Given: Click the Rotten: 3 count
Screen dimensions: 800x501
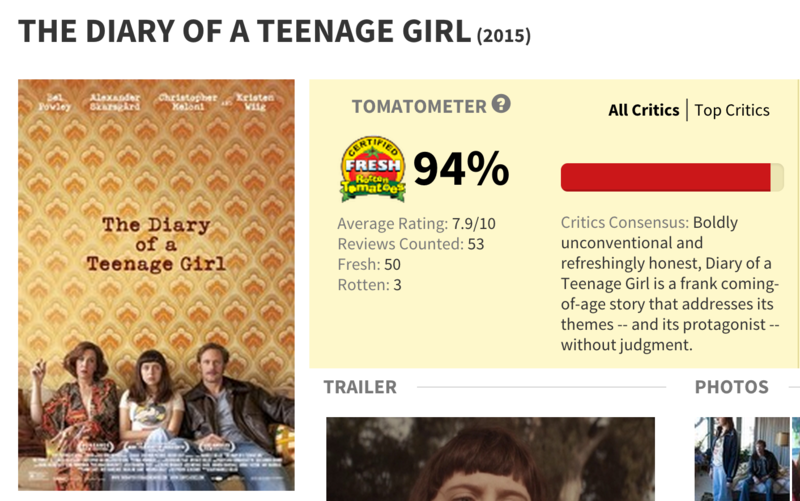Looking at the screenshot, I should point(369,285).
